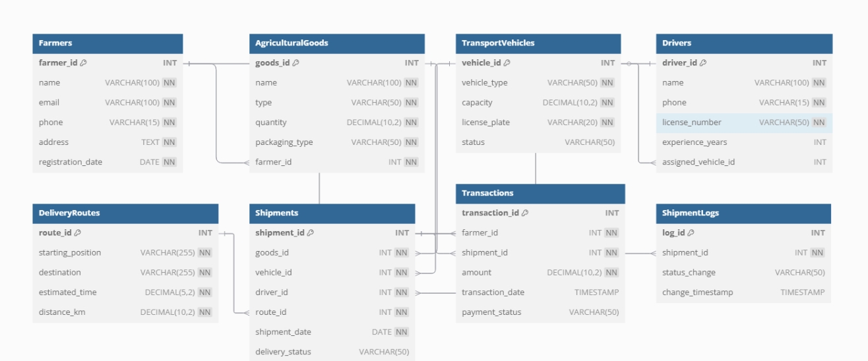The width and height of the screenshot is (868, 361).
Task: Click the key icon next to goods_id
Action: coord(296,63)
